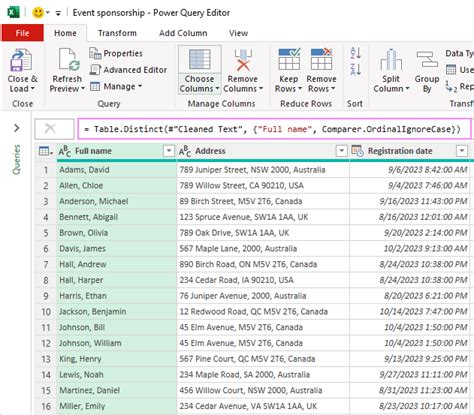Select row number 15 header
The height and width of the screenshot is (415, 474).
(x=46, y=391)
